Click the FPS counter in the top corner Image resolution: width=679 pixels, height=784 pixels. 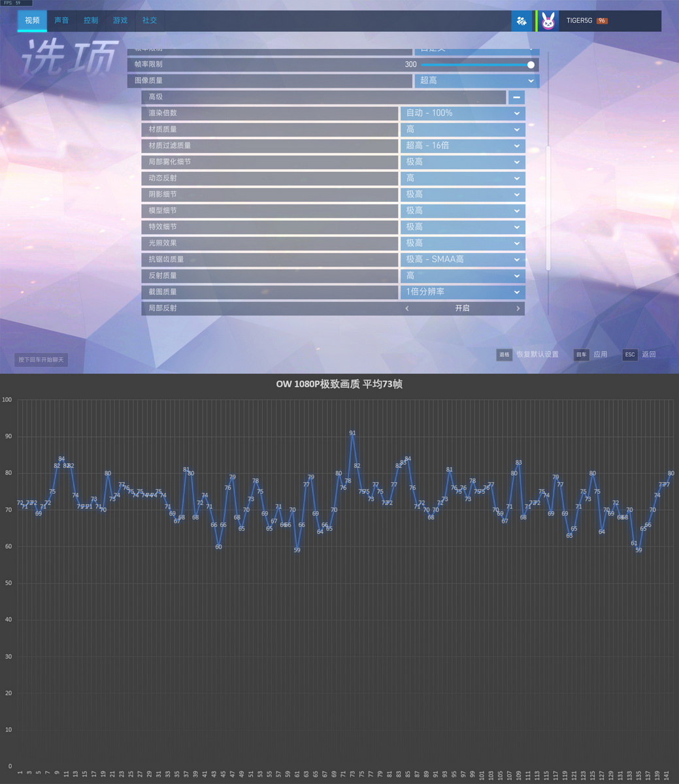pos(16,3)
